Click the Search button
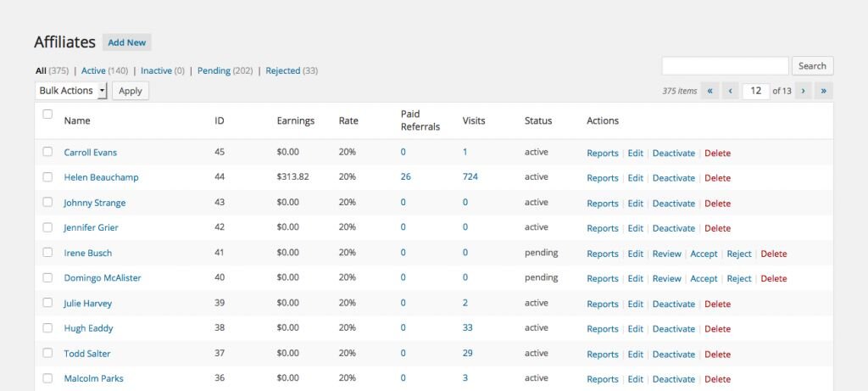Viewport: 868px width, 391px height. [x=812, y=66]
